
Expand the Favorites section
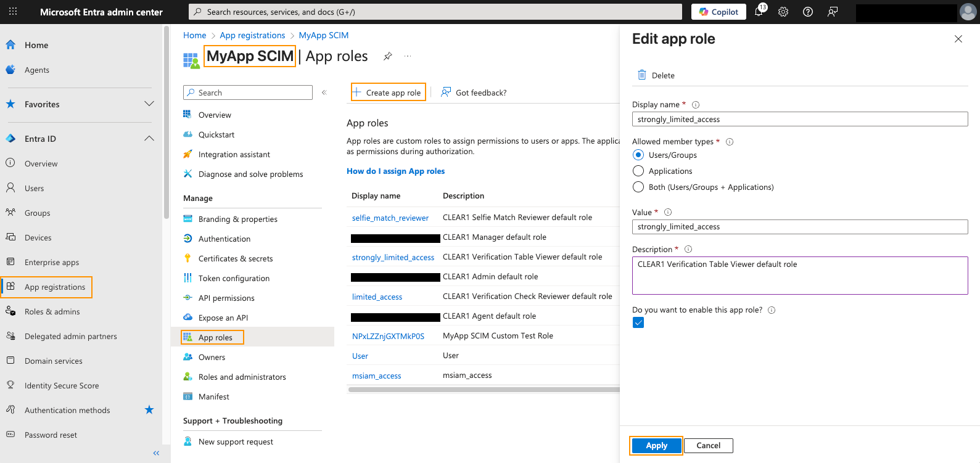[x=149, y=104]
